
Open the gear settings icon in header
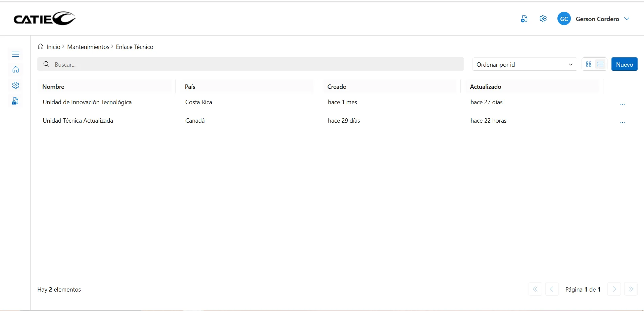[543, 19]
